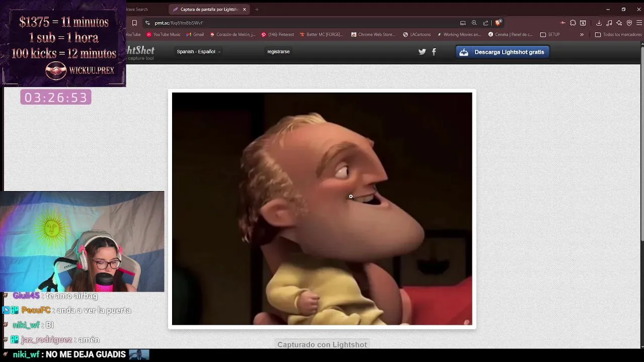Click the registrarse link
The width and height of the screenshot is (644, 362).
[278, 51]
